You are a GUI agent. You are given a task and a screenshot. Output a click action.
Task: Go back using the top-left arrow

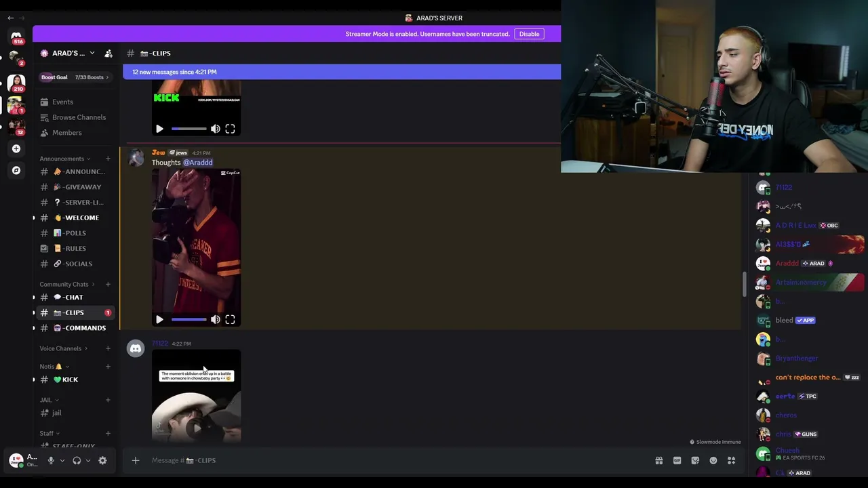click(x=10, y=18)
